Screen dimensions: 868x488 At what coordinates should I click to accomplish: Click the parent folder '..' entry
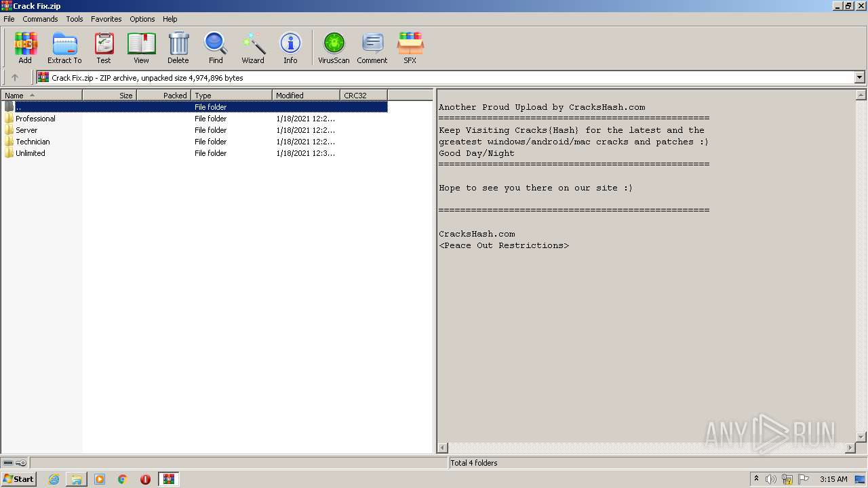pos(195,107)
